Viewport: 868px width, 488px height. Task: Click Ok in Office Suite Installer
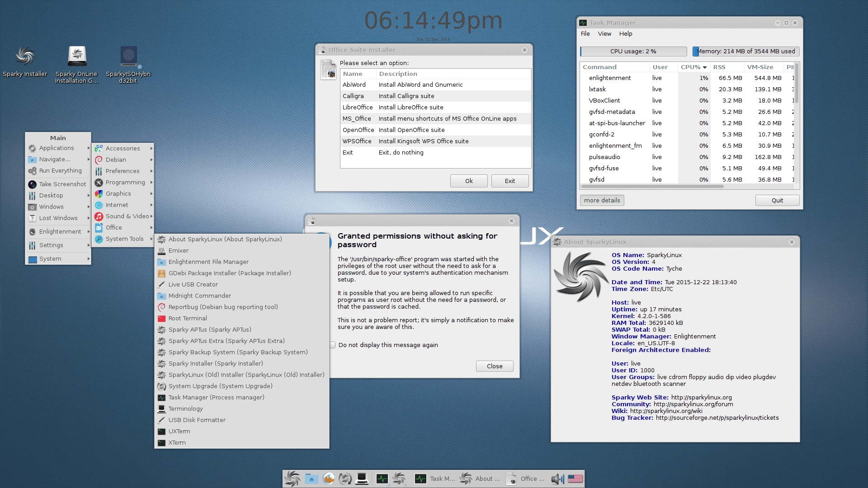click(469, 181)
